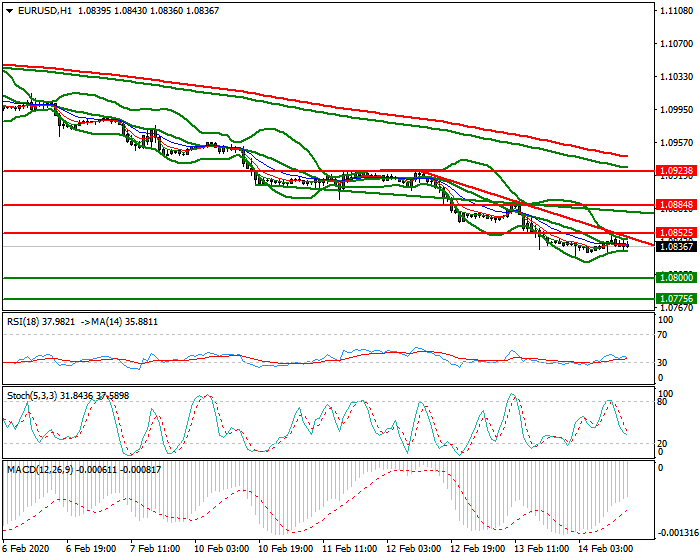Select the 1.09950 price scale value

[677, 110]
